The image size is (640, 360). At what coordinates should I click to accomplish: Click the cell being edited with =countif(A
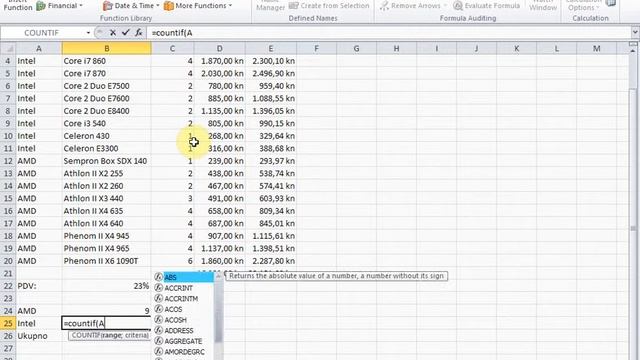point(107,323)
